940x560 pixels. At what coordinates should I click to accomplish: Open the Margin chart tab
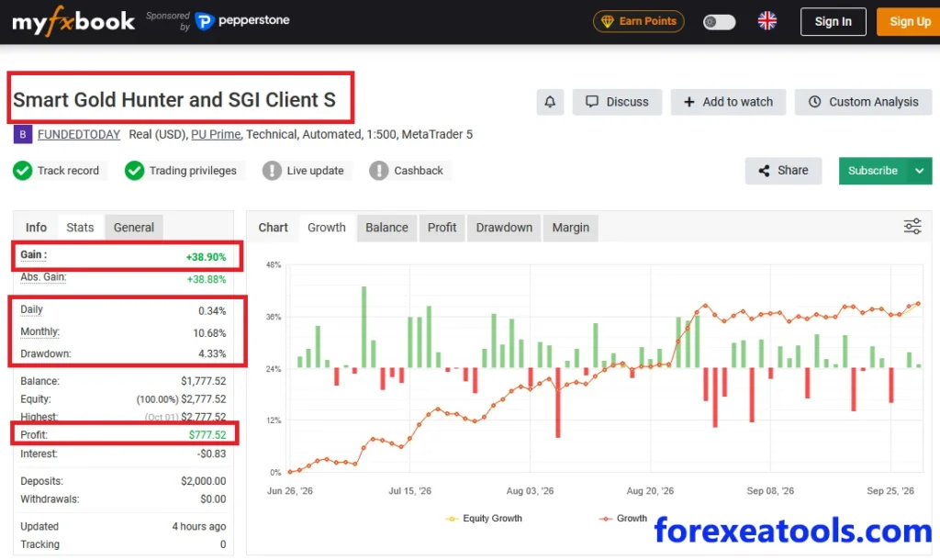[x=571, y=228]
